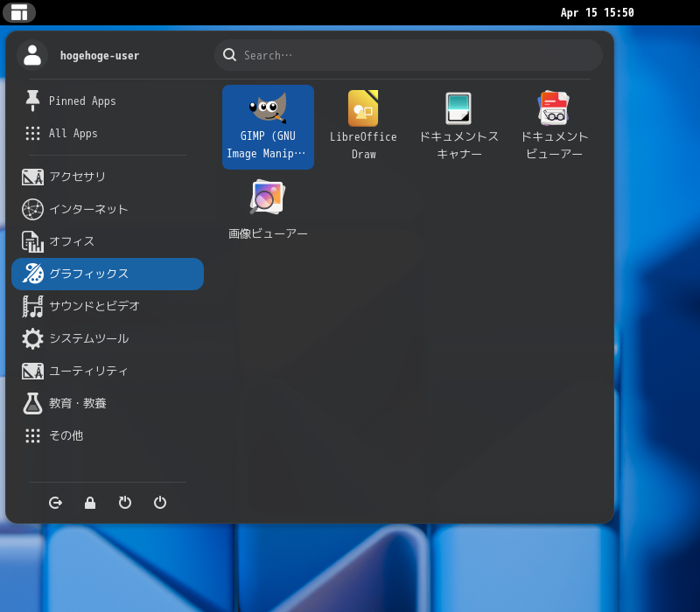The image size is (700, 612).
Task: Launch ドキュメントビューアー app
Action: click(554, 127)
